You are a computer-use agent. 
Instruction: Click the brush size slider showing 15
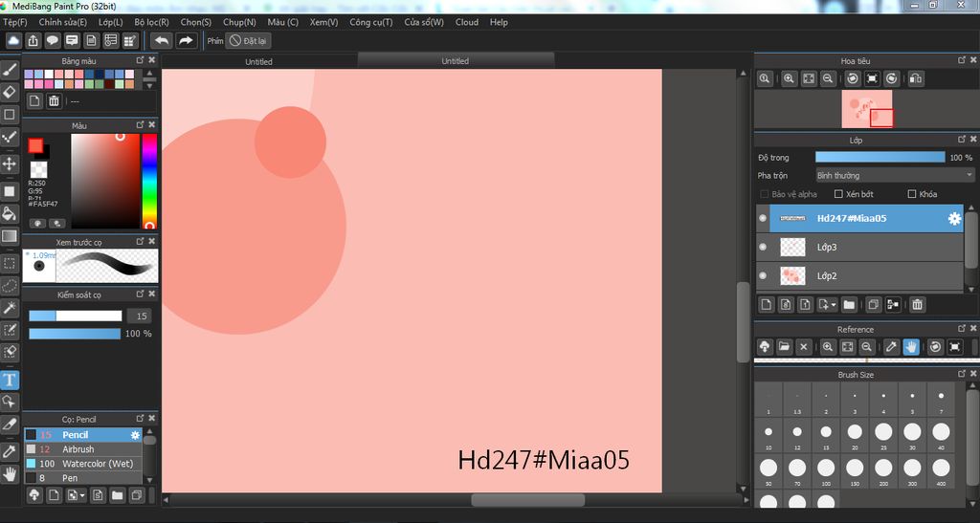click(x=75, y=316)
